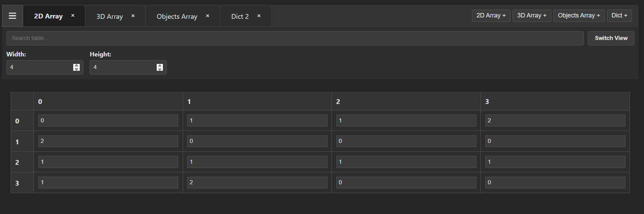Add a new Objects Array

(579, 15)
